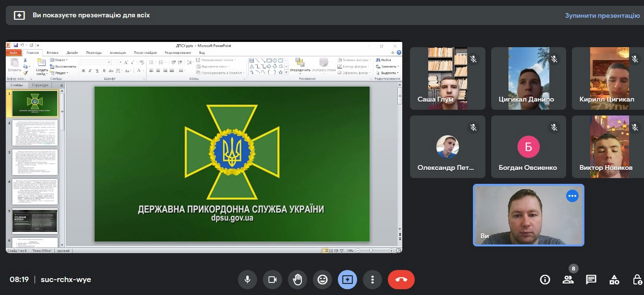The width and height of the screenshot is (644, 295).
Task: Open the Файл tab in PowerPoint
Action: pyautogui.click(x=13, y=53)
